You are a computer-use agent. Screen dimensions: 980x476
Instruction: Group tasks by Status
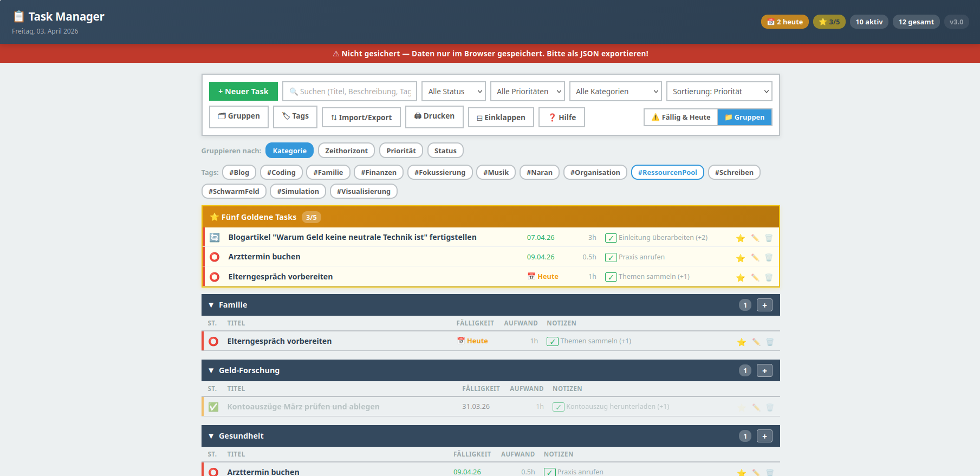click(x=445, y=151)
